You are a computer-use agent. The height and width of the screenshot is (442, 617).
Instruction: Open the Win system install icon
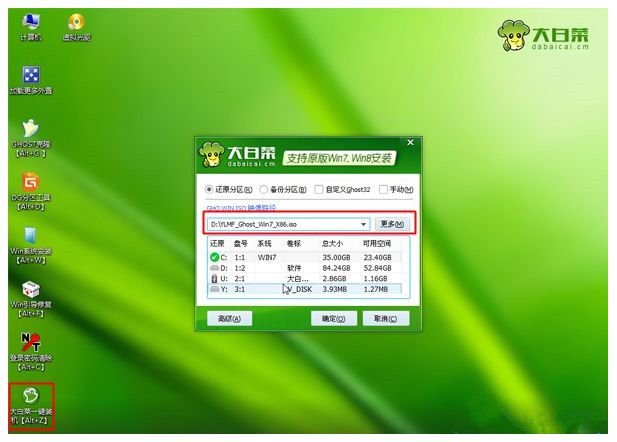tap(30, 240)
